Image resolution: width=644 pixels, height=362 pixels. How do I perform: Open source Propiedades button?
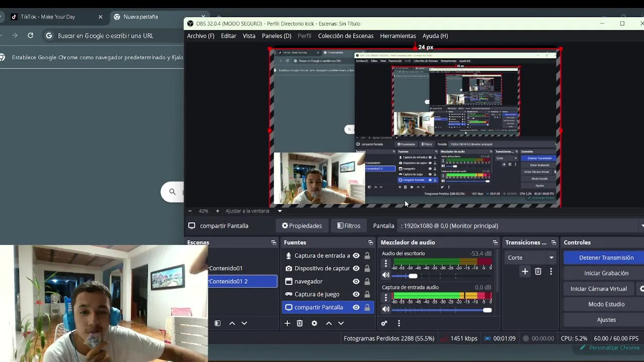click(x=302, y=226)
